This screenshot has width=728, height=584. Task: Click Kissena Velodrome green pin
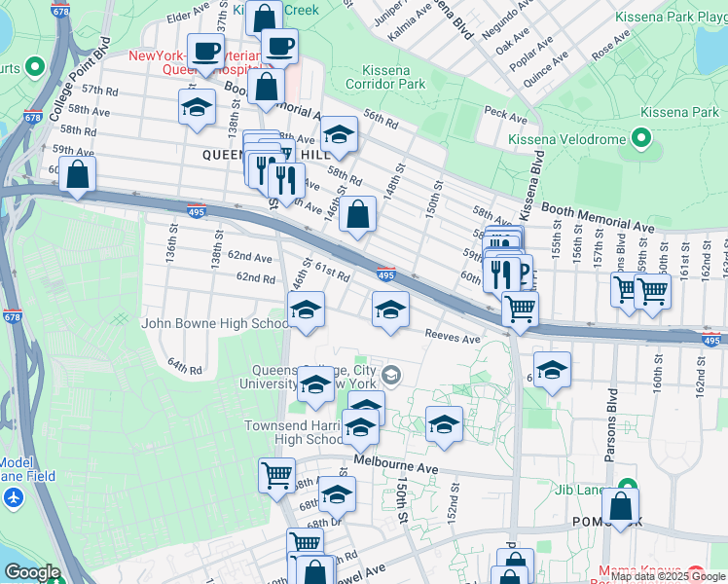(x=640, y=139)
